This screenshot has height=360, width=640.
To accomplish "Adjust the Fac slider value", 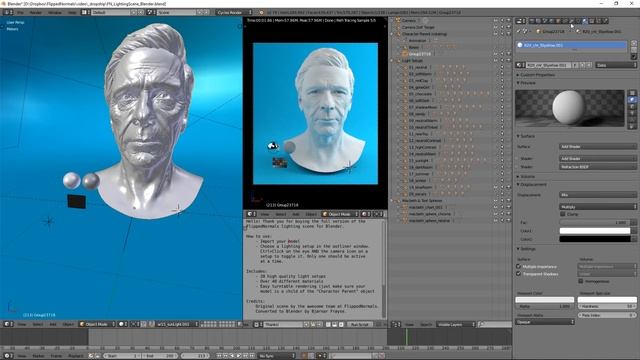I will tap(595, 222).
